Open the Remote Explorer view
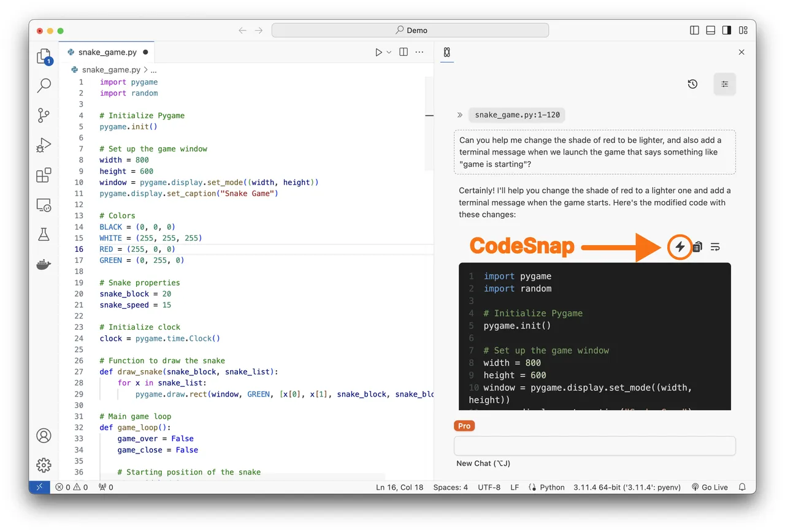 pos(44,205)
